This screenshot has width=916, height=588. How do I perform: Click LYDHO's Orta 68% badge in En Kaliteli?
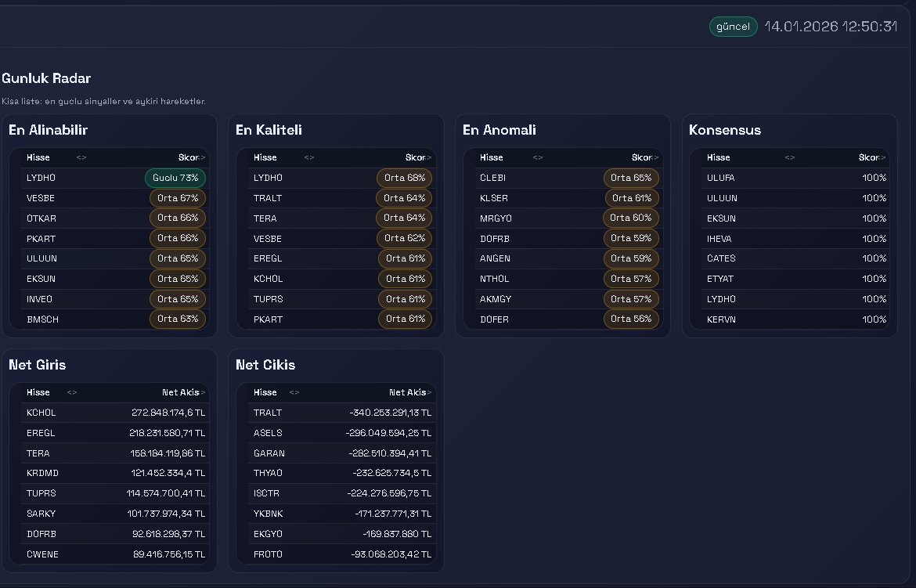coord(404,178)
